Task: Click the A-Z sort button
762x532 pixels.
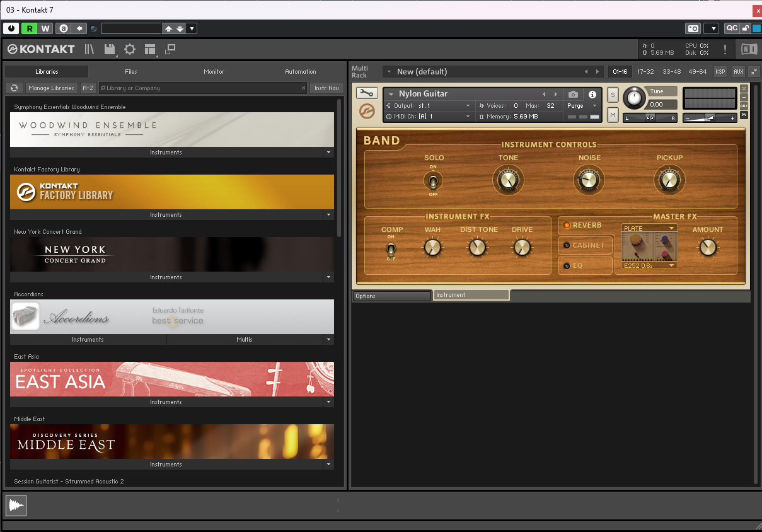Action: click(x=88, y=88)
